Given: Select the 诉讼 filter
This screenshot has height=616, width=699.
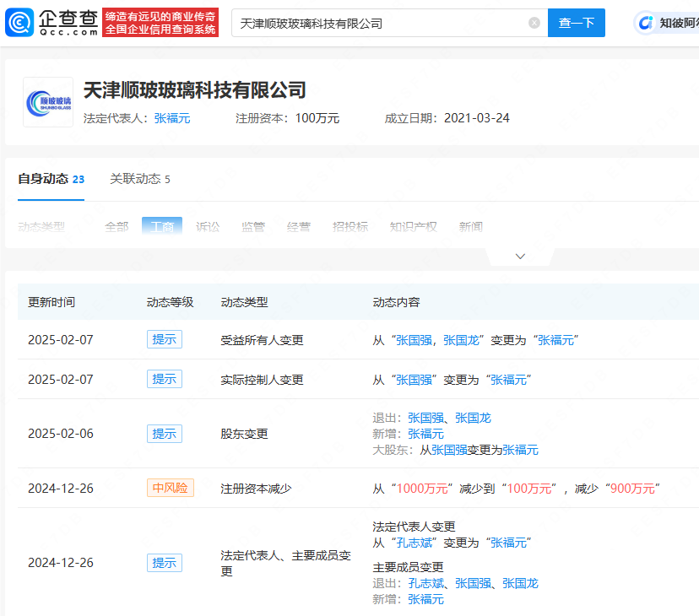Looking at the screenshot, I should (208, 227).
